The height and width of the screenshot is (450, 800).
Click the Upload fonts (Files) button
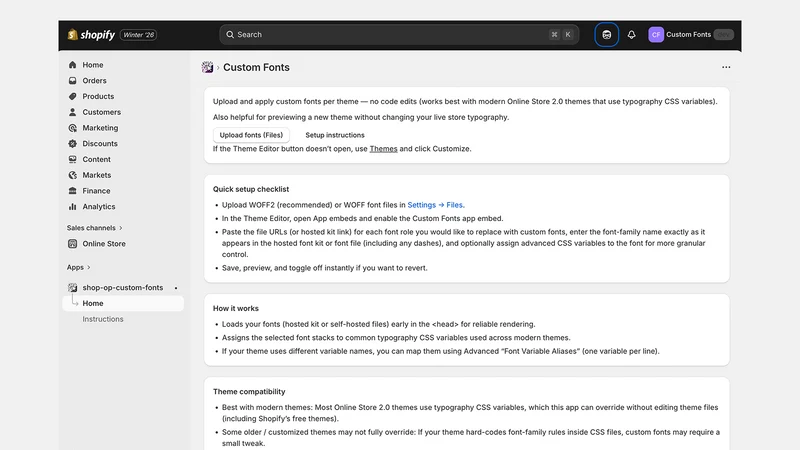click(251, 135)
